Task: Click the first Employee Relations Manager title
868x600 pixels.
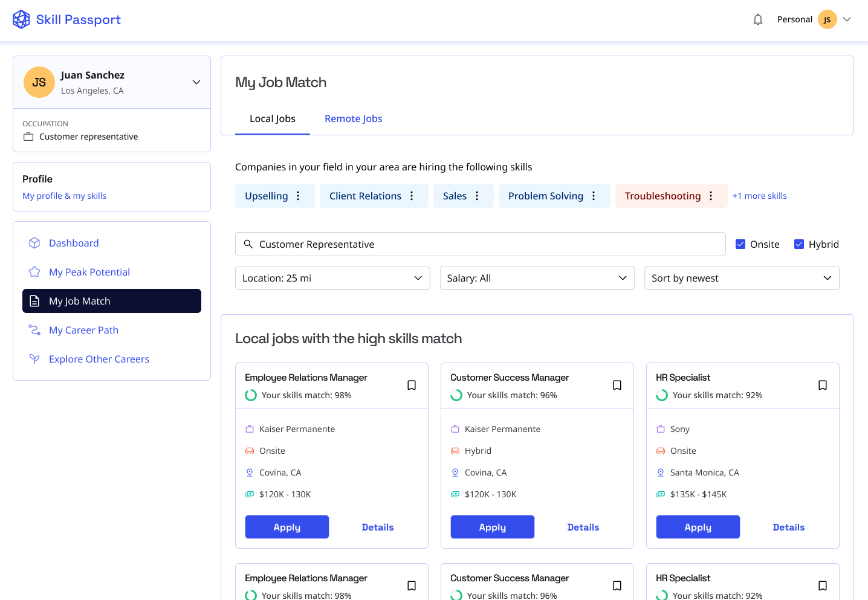Action: pos(306,377)
